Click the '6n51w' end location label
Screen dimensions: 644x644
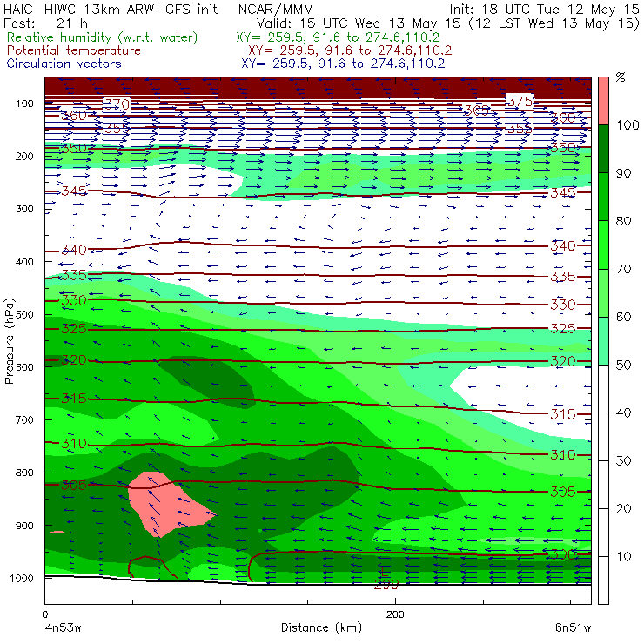[x=573, y=627]
